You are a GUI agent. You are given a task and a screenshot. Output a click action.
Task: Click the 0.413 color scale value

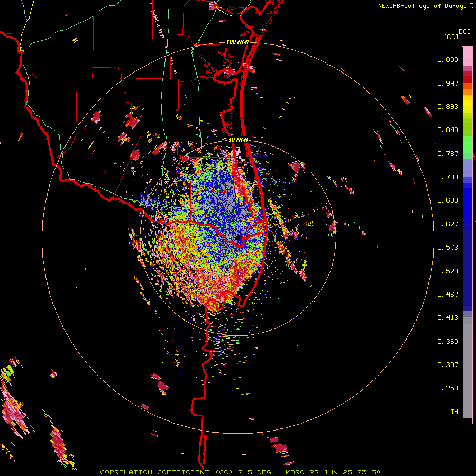pyautogui.click(x=448, y=318)
